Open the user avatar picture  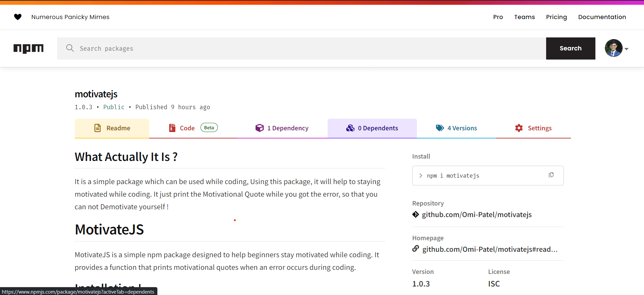pyautogui.click(x=614, y=48)
